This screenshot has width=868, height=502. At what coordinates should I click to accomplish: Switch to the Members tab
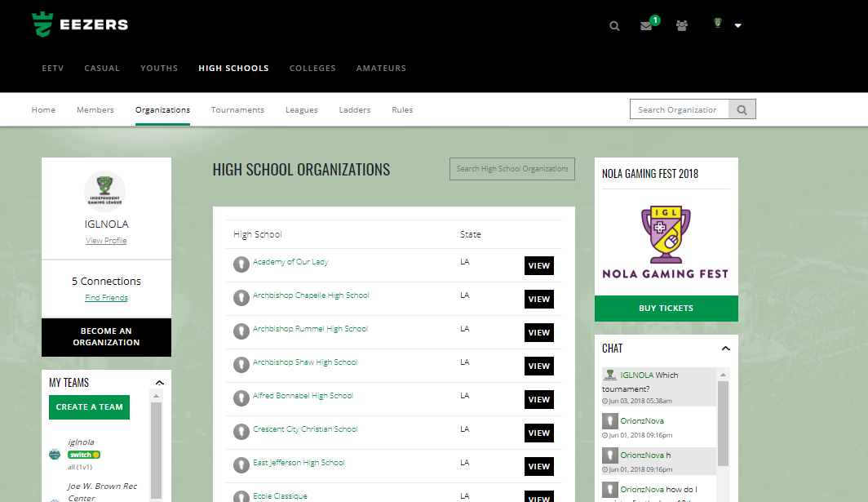click(x=95, y=109)
